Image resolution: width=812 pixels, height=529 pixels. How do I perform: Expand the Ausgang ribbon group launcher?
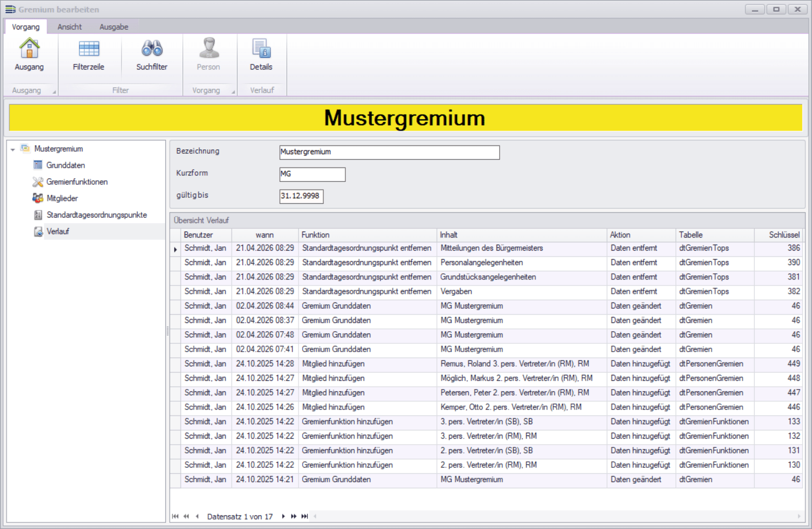click(54, 92)
